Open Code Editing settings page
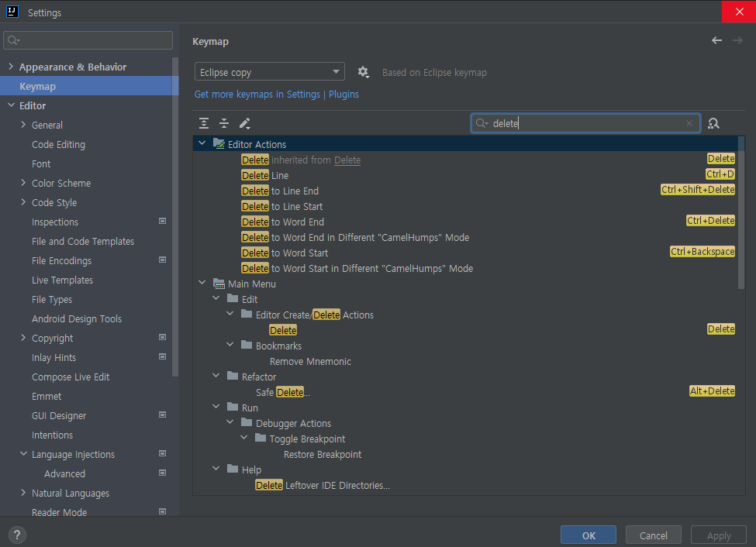 click(58, 145)
